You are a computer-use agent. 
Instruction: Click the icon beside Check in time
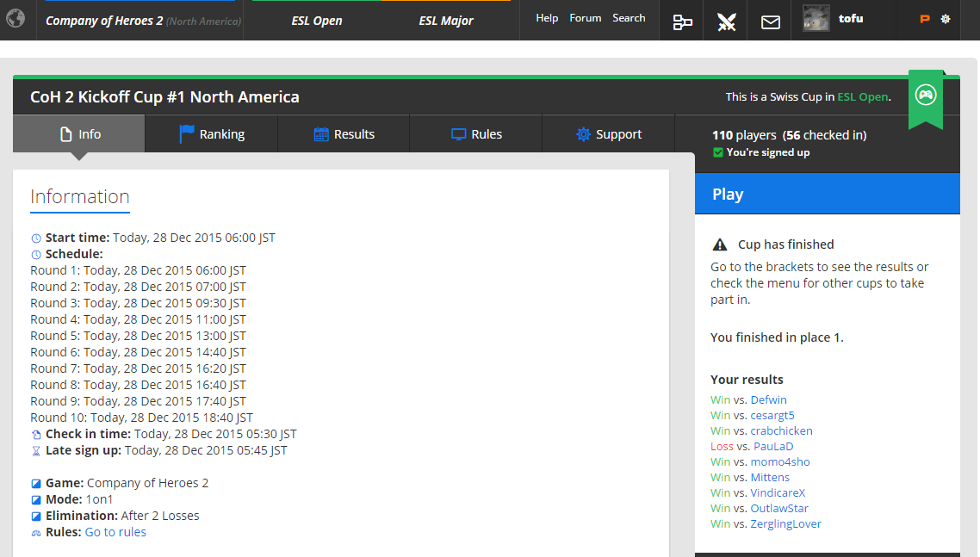pos(36,435)
